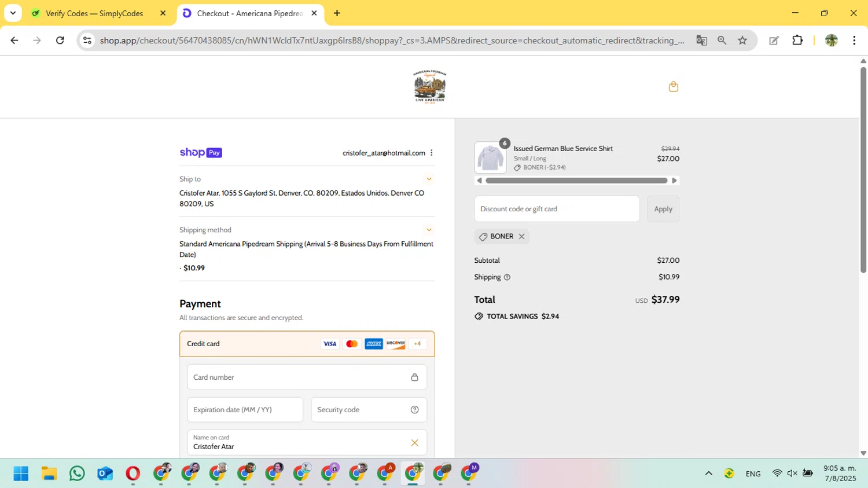Click the Mastercard logo
This screenshot has width=868, height=488.
point(352,344)
